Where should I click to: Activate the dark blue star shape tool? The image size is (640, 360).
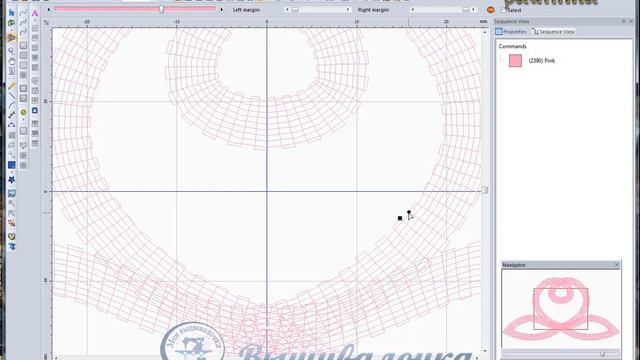click(11, 180)
